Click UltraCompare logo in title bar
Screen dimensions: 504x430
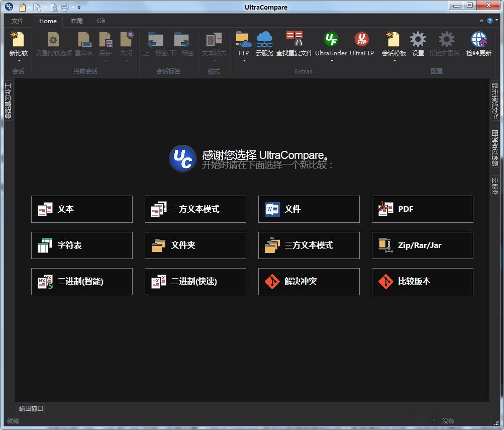click(9, 6)
